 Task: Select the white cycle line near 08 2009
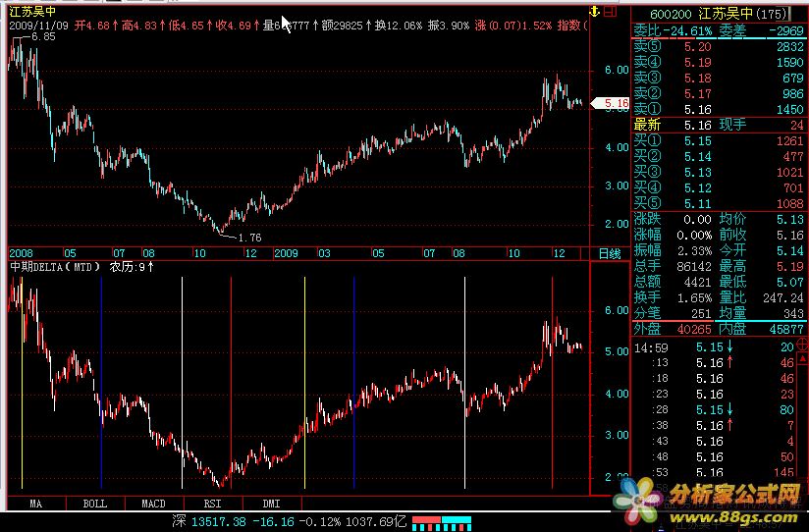click(464, 382)
